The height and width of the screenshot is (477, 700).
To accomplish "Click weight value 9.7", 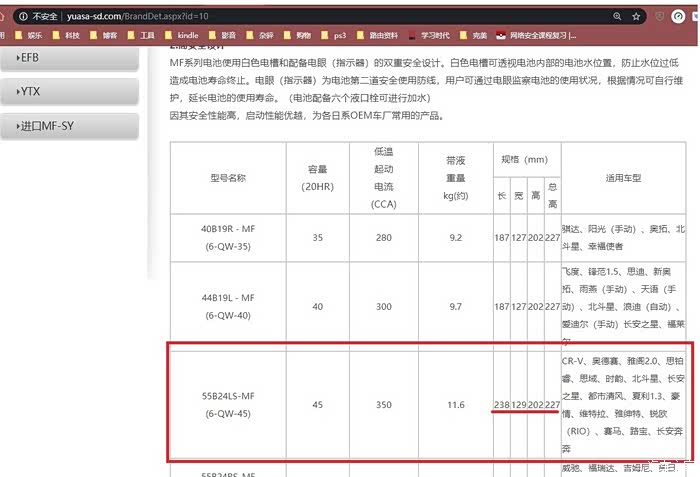I will [x=455, y=307].
